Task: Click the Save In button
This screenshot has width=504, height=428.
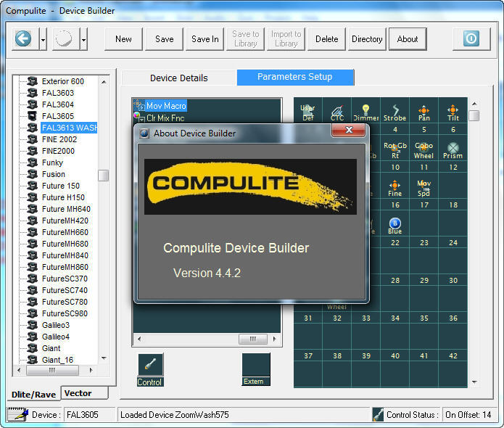Action: (205, 39)
